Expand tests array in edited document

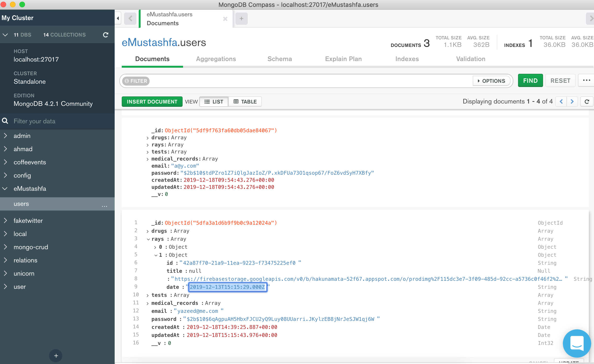coord(147,295)
